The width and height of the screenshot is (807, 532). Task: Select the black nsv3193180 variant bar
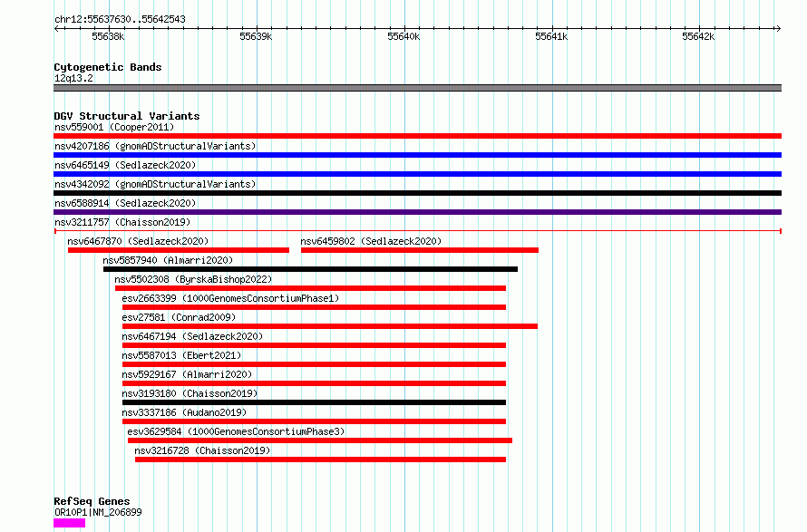pos(314,402)
